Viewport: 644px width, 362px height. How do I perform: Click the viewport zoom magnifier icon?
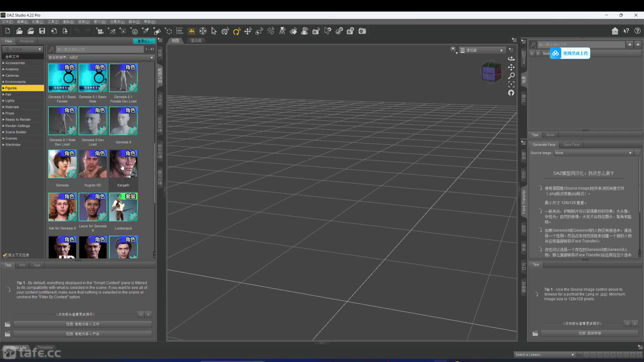point(511,76)
